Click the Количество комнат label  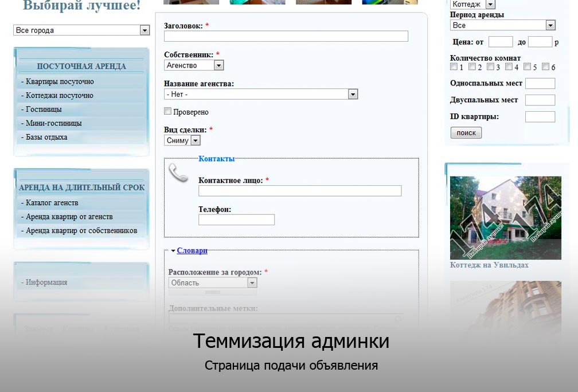pyautogui.click(x=485, y=58)
